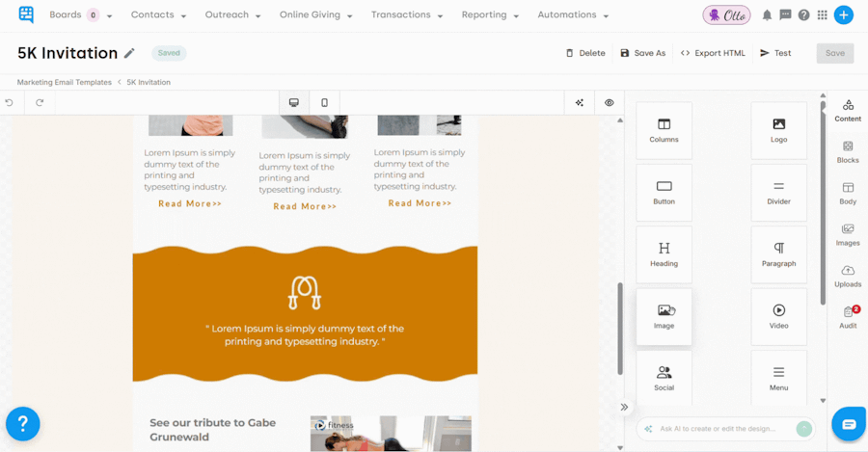
Task: Click third column Read More link
Action: point(420,203)
